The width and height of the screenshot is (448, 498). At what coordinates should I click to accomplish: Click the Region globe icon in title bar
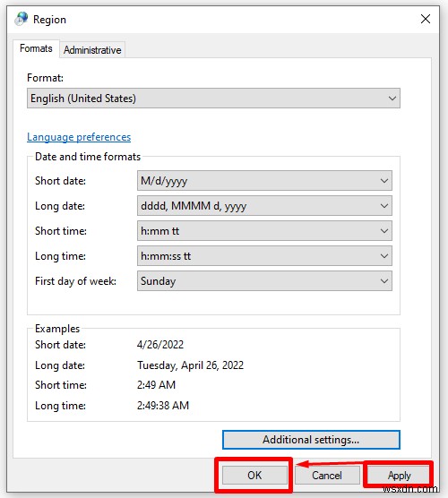coord(21,19)
